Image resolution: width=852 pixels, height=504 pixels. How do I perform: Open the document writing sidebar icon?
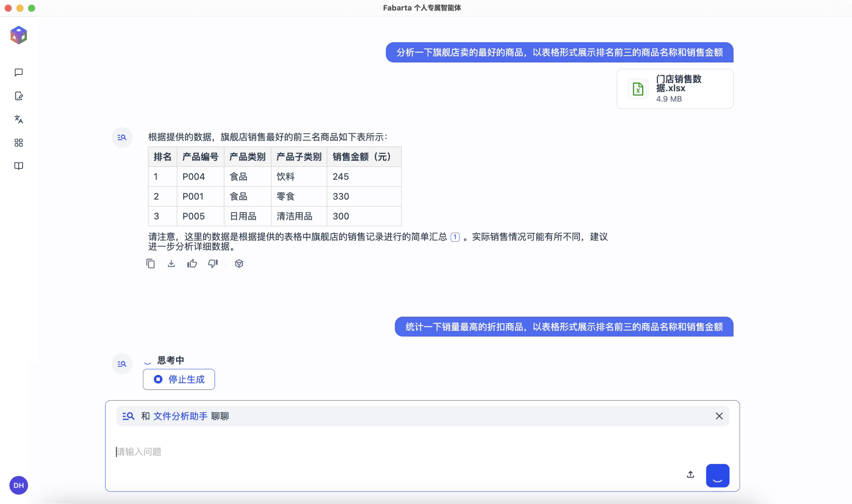coord(19,96)
